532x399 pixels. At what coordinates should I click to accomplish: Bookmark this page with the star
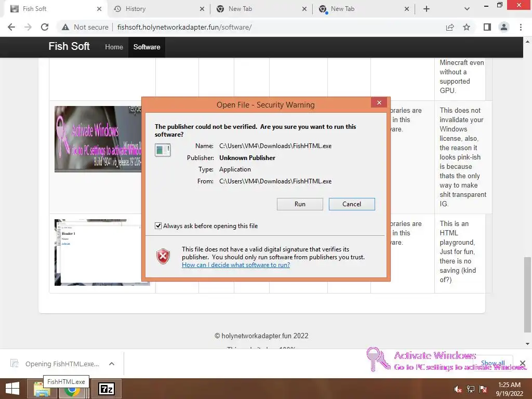coord(467,27)
